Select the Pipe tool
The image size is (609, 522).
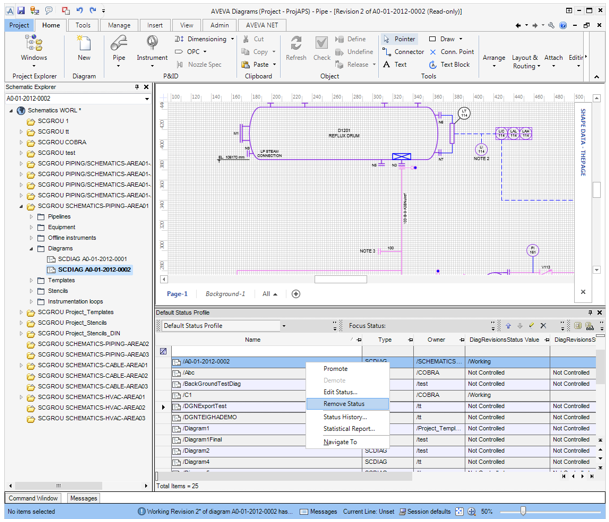[x=119, y=50]
